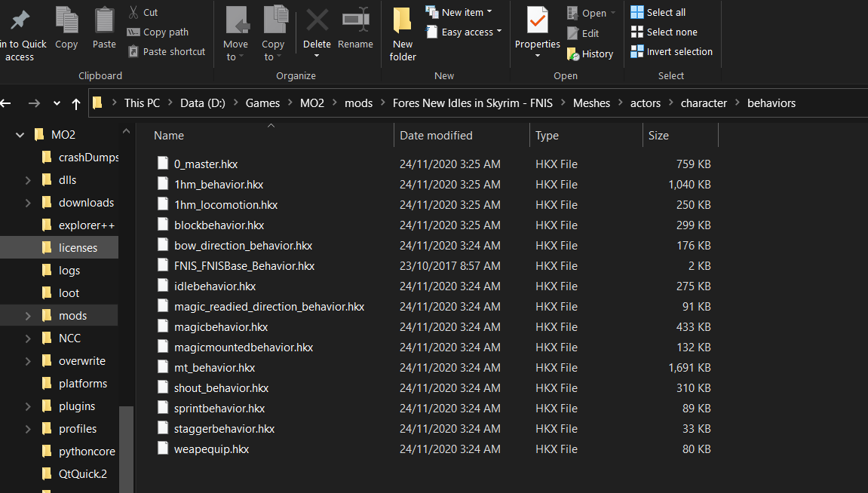Image resolution: width=868 pixels, height=493 pixels.
Task: Expand the plugins folder node
Action: 28,406
